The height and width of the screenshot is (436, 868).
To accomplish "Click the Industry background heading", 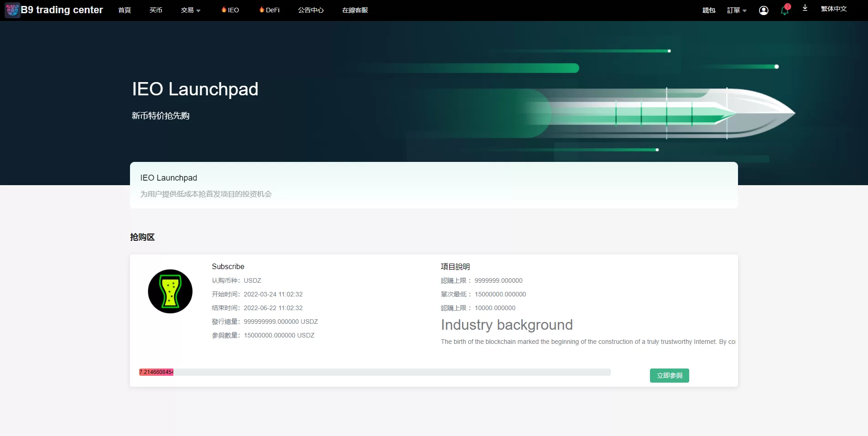I will tap(506, 325).
